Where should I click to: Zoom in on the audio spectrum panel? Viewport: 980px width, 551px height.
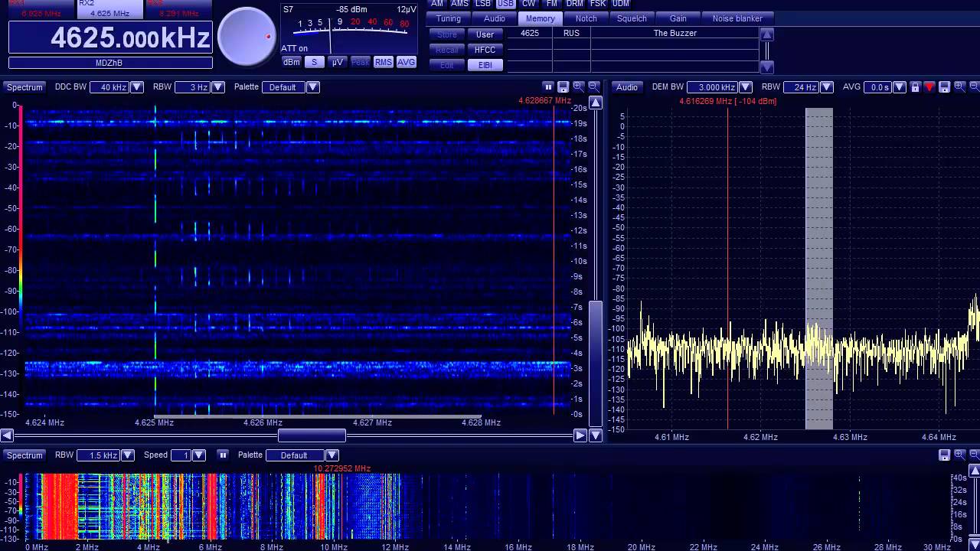pos(960,87)
